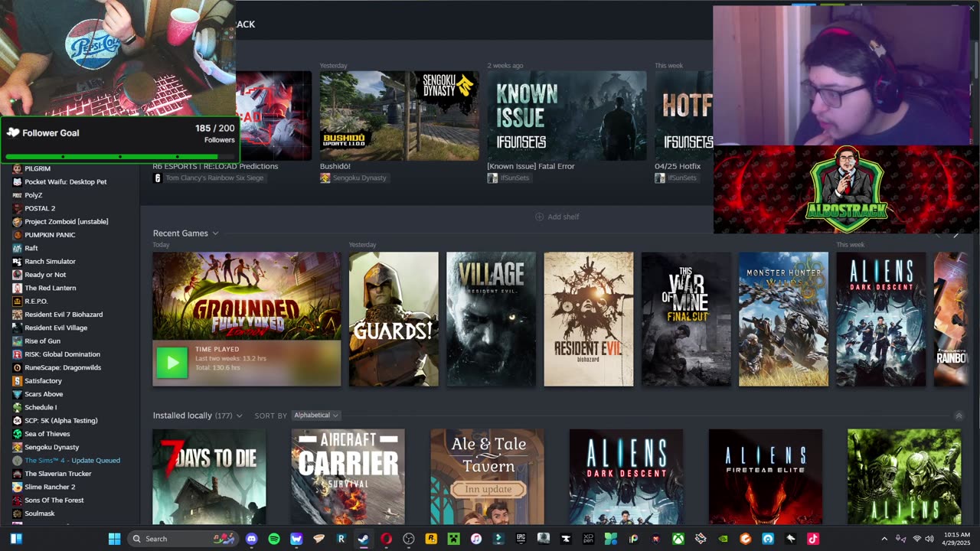980x551 pixels.
Task: Open the Xbox app from the taskbar
Action: pos(678,539)
